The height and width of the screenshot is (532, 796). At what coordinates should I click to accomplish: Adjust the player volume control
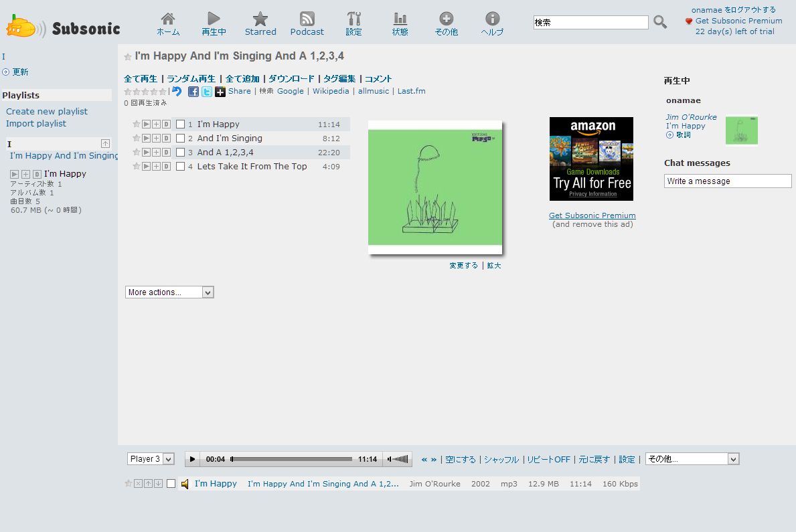(x=398, y=460)
